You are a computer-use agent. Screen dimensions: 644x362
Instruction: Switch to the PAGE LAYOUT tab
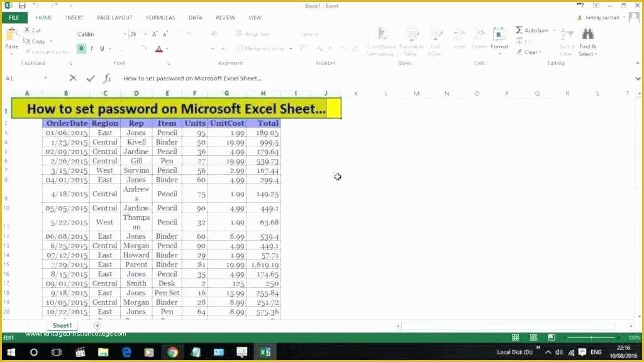coord(114,18)
